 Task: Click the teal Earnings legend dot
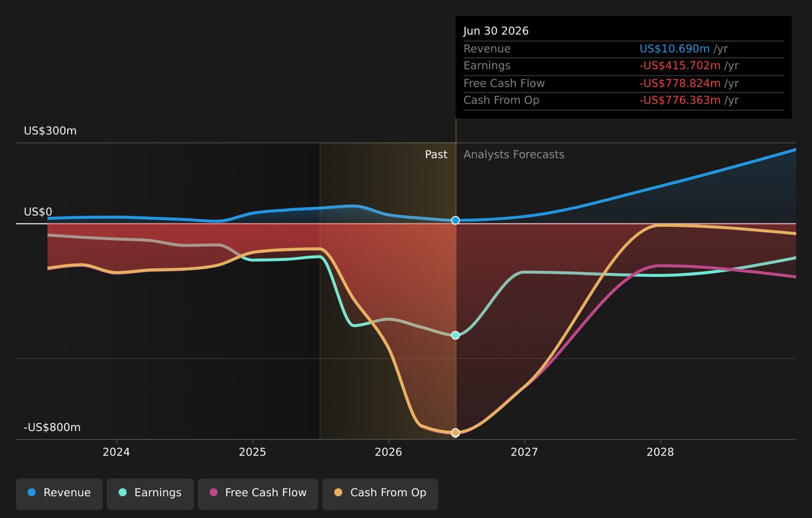pyautogui.click(x=122, y=493)
